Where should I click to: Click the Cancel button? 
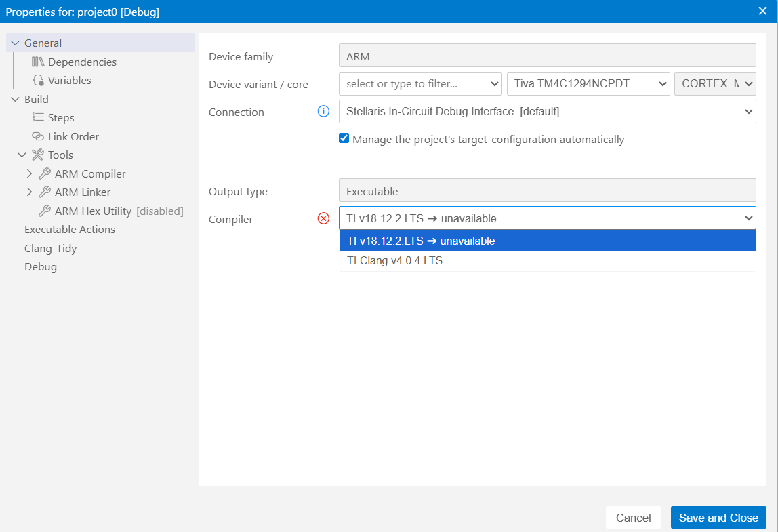633,518
